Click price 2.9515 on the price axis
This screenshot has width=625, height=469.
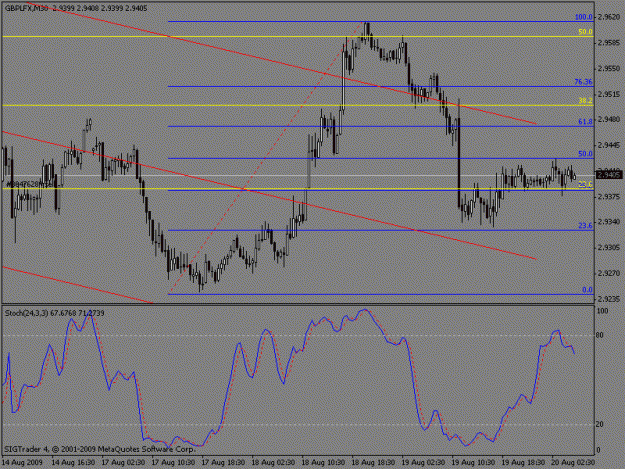pyautogui.click(x=609, y=94)
